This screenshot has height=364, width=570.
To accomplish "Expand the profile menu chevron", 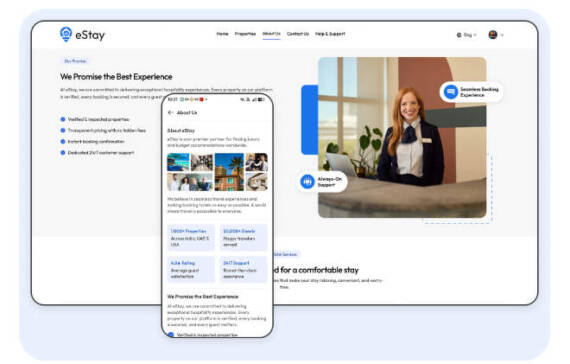I will (502, 35).
